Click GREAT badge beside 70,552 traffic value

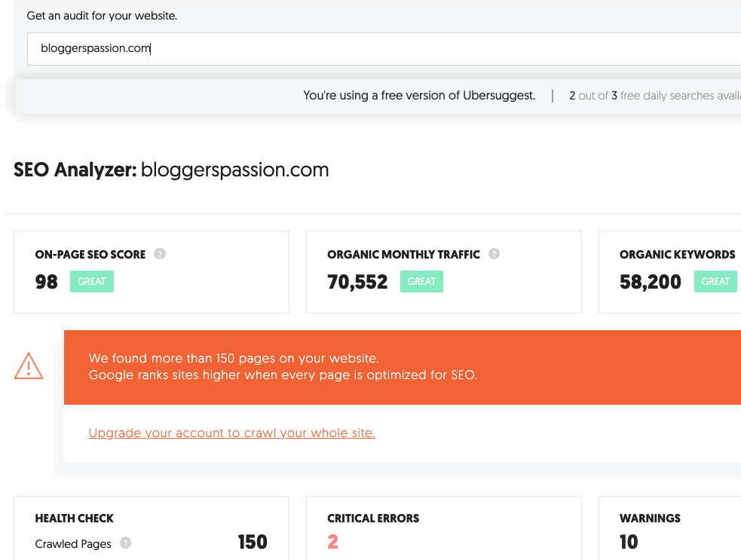[x=421, y=282]
